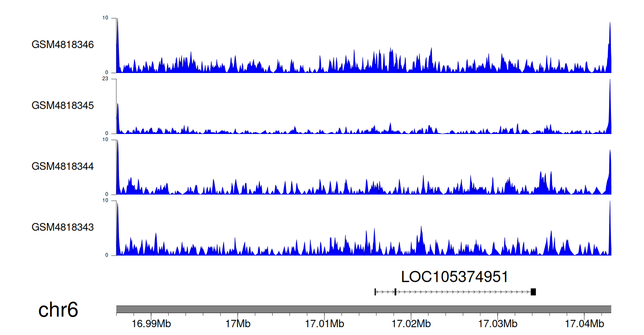Click the LOC105374951 gene name
Viewport: 644px width, 335px height.
click(x=455, y=277)
